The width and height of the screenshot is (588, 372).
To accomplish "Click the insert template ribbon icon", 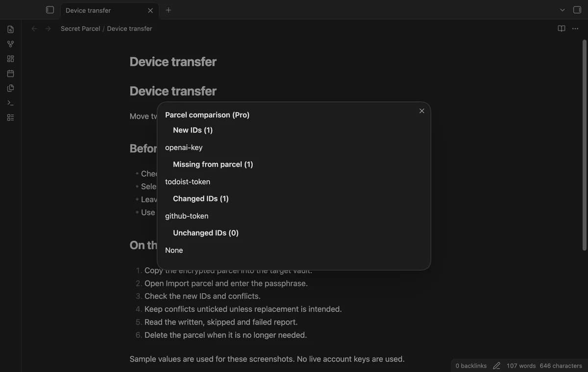I will tap(10, 88).
